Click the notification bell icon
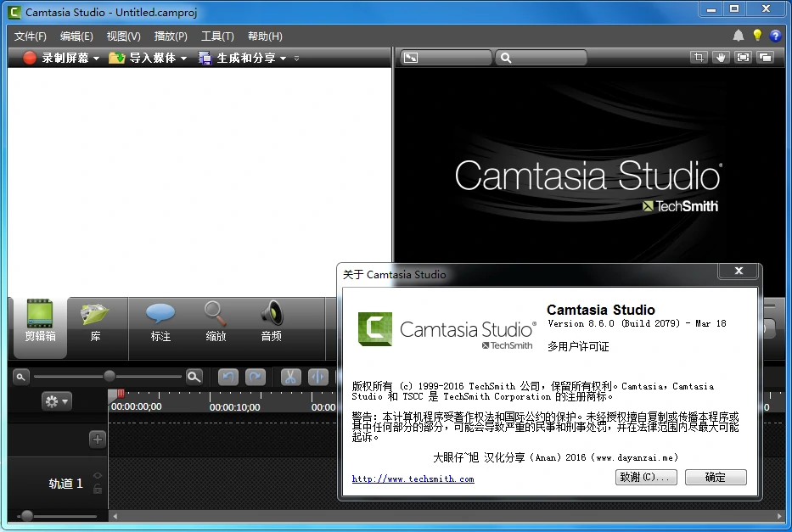 pyautogui.click(x=739, y=36)
